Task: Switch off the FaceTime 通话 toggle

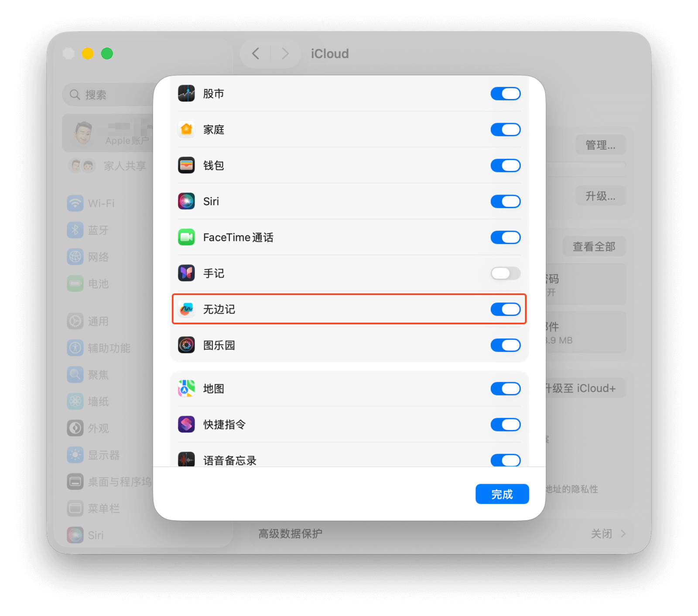Action: coord(505,237)
